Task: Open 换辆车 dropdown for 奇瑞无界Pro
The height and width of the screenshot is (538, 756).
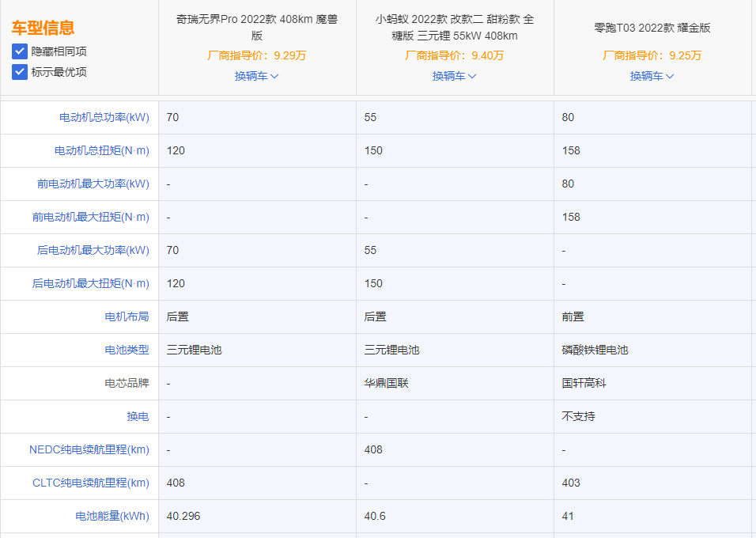Action: (256, 76)
